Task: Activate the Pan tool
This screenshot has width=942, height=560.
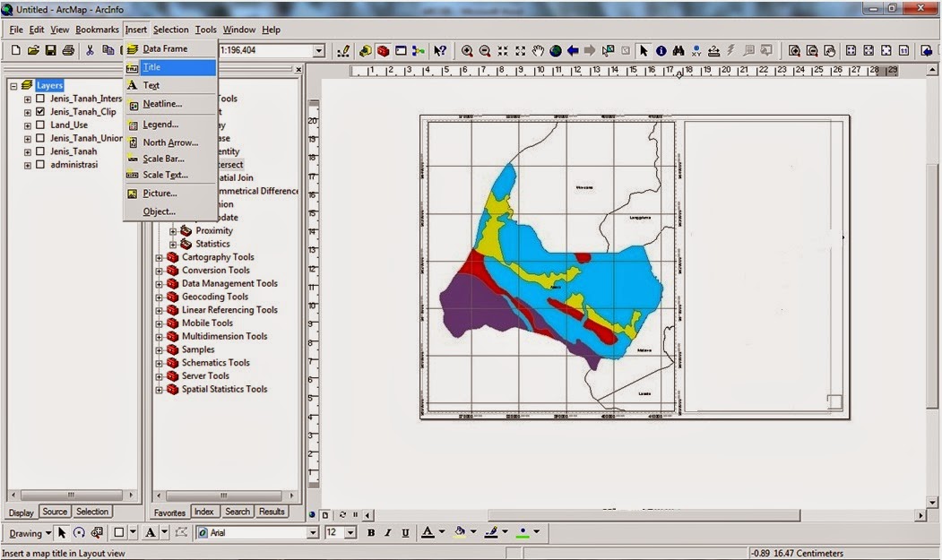Action: tap(538, 51)
